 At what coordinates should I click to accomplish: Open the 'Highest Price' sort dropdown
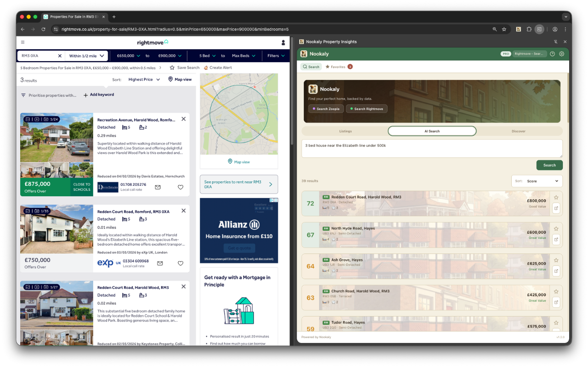tap(142, 79)
